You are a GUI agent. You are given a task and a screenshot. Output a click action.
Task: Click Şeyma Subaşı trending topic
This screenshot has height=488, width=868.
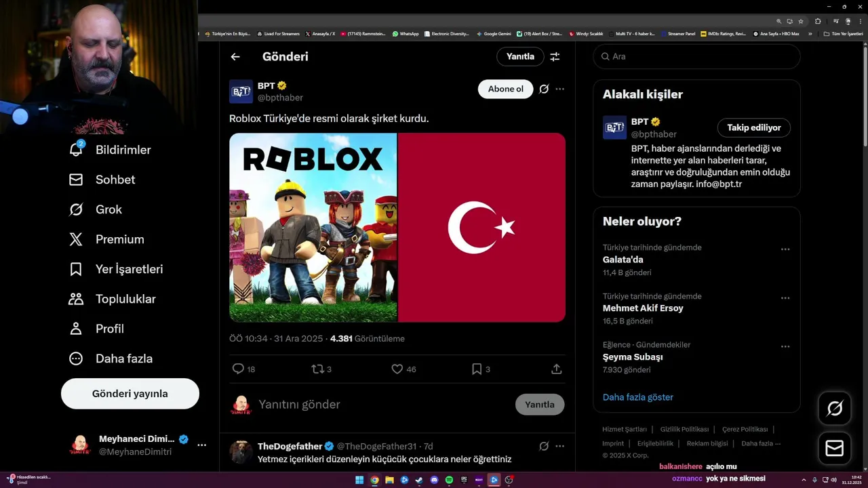tap(633, 357)
